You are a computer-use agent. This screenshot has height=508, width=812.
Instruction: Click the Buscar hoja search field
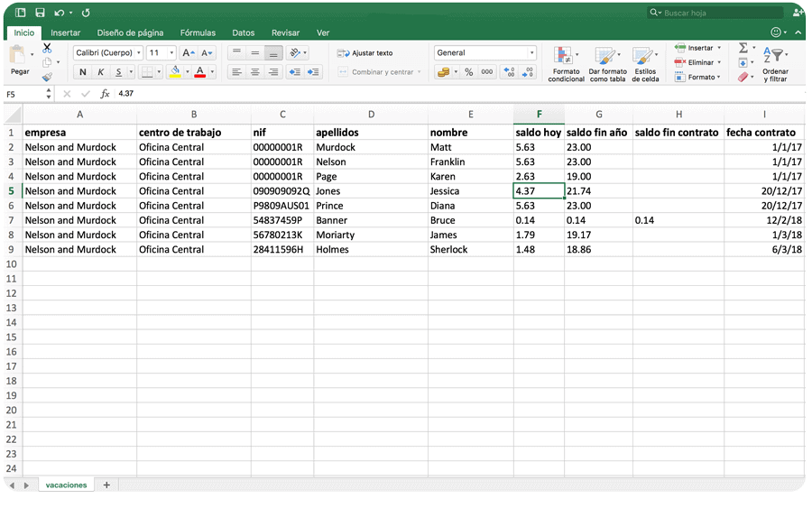tap(715, 13)
